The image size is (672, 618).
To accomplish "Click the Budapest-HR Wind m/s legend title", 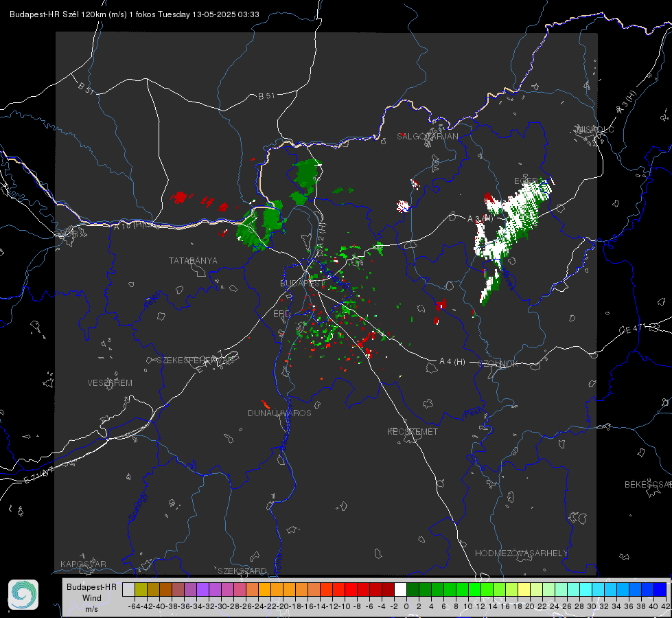I will tap(91, 598).
